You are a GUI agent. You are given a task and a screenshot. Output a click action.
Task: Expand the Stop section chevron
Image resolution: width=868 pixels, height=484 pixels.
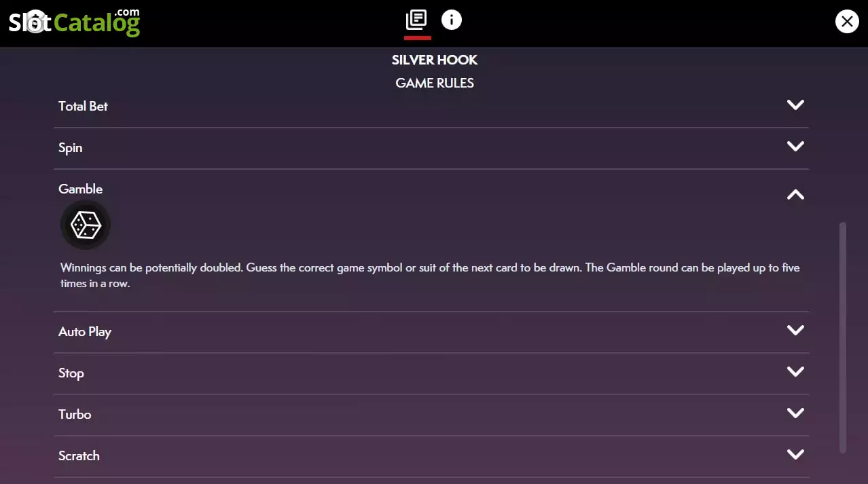coord(795,371)
